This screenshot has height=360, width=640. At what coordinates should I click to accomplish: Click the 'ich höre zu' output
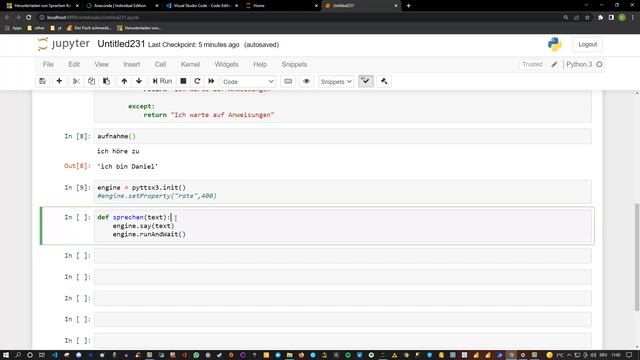click(118, 151)
